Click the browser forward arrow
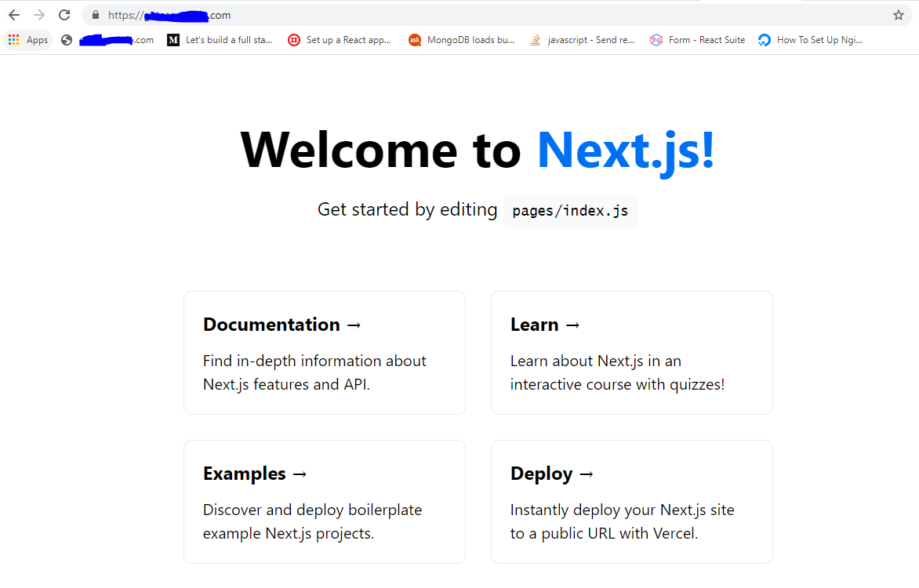The width and height of the screenshot is (919, 588). click(39, 15)
